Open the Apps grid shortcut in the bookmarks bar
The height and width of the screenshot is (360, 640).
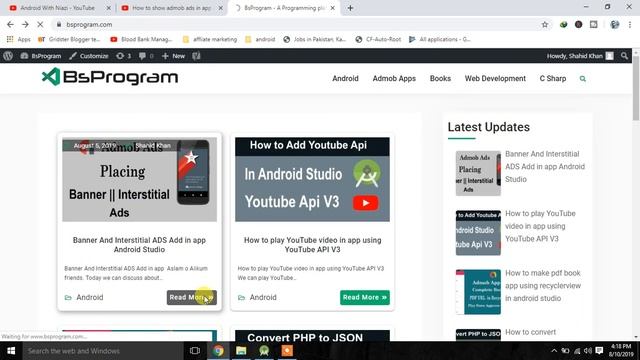click(x=18, y=39)
